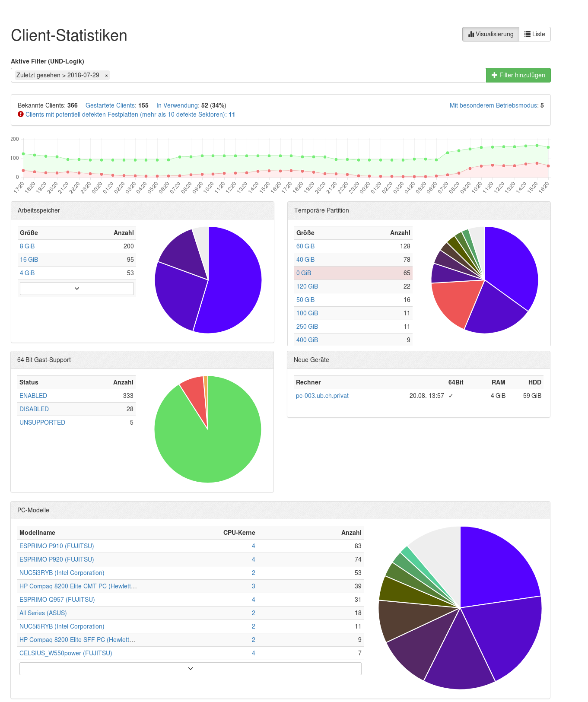The height and width of the screenshot is (702, 588).
Task: Filter by UNSUPPORTED 64 Bit status
Action: (42, 422)
